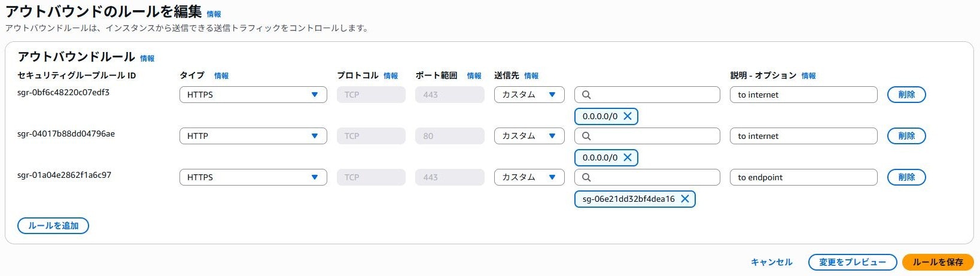Image resolution: width=980 pixels, height=276 pixels.
Task: Click ルールを追加 to add a rule
Action: (53, 226)
